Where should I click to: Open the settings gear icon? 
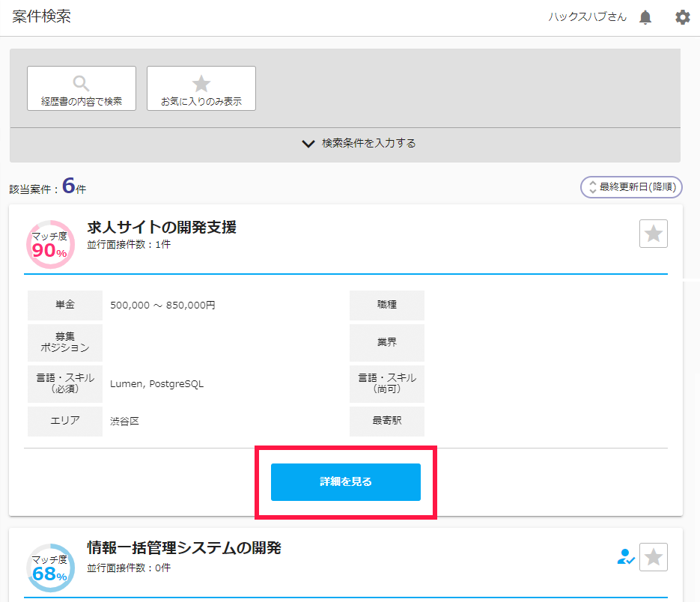(682, 17)
